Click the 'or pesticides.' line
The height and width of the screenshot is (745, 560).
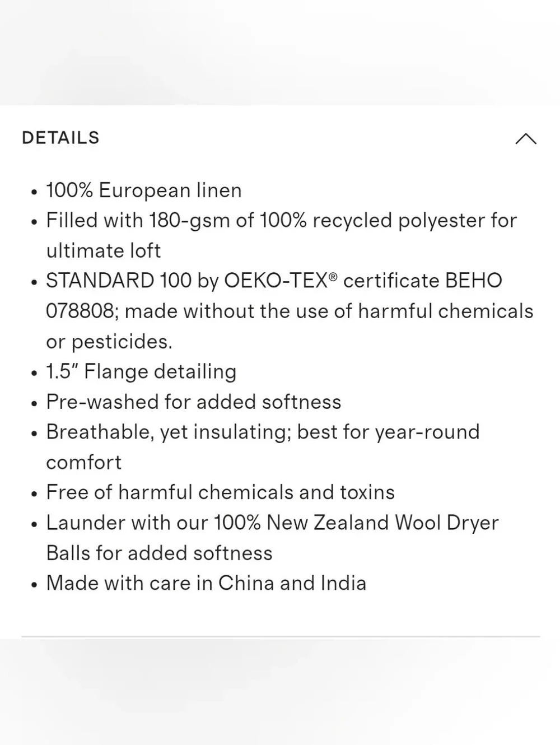click(109, 342)
